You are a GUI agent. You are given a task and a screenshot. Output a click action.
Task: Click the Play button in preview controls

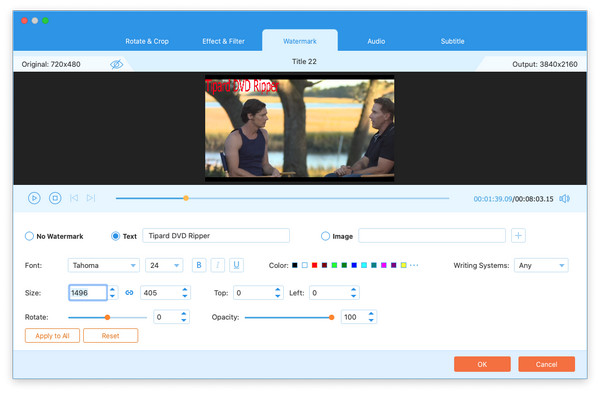click(x=34, y=198)
